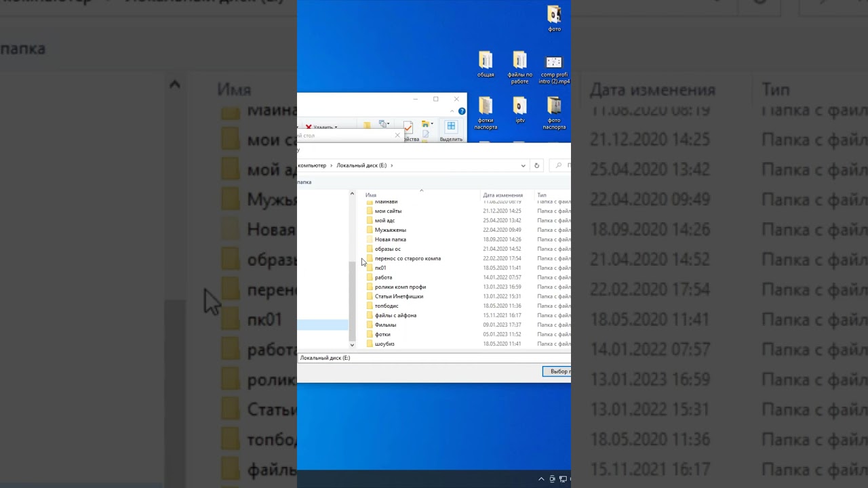Click the navigation pane scrollbar down arrow
This screenshot has width=868, height=488.
pos(352,345)
